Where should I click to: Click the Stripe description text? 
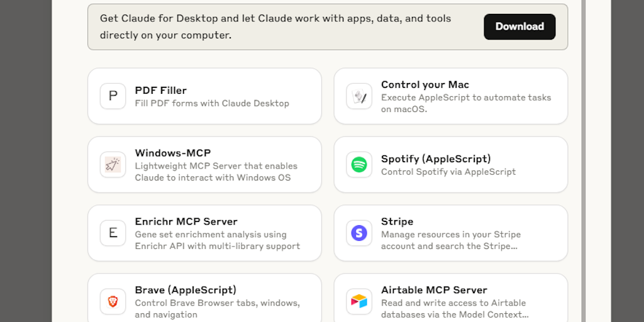pos(450,240)
